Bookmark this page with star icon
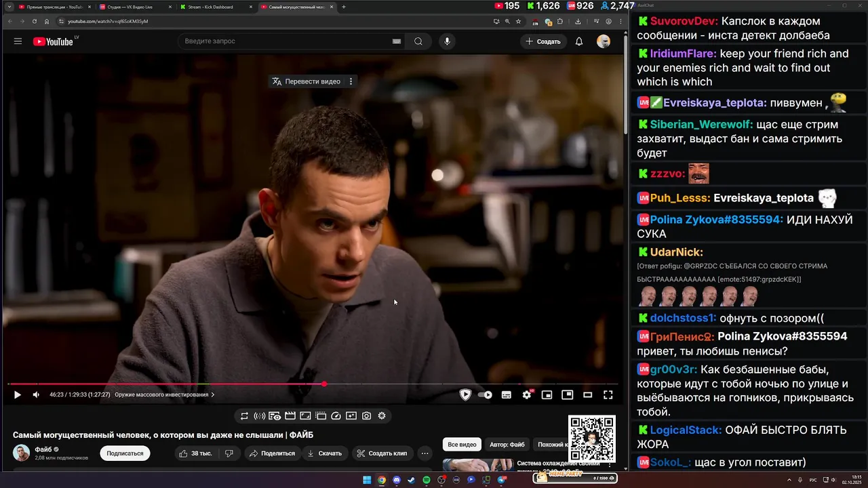 pyautogui.click(x=519, y=21)
